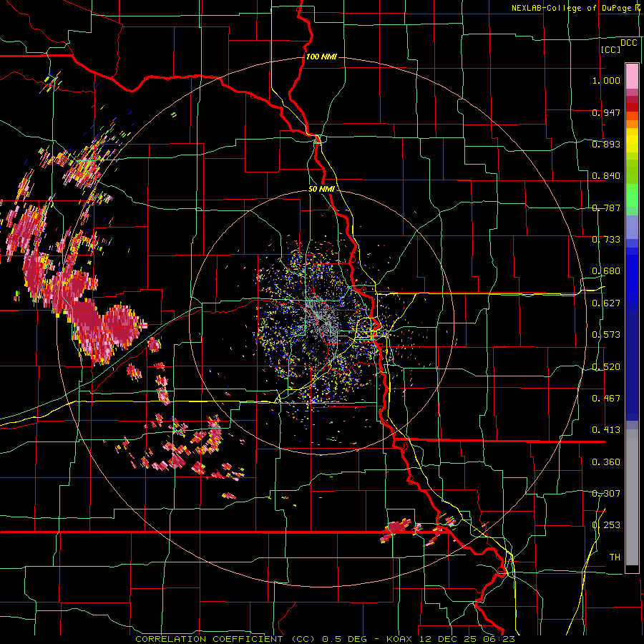
Task: Click the 0.893 scale value
Action: [606, 144]
